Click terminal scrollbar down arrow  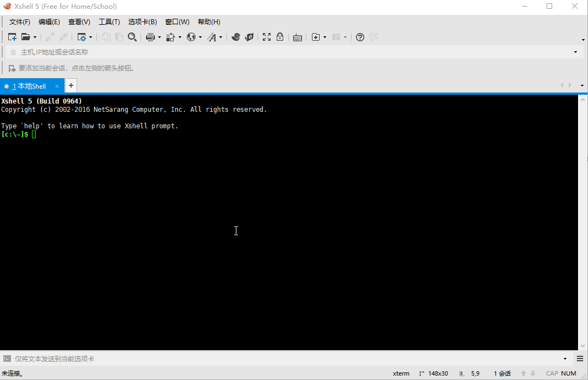[582, 346]
